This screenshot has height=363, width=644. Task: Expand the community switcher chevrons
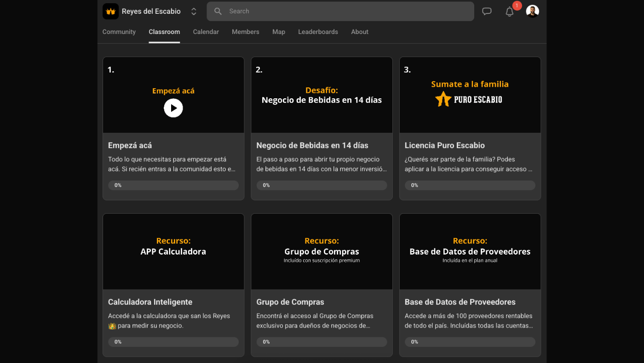(194, 11)
